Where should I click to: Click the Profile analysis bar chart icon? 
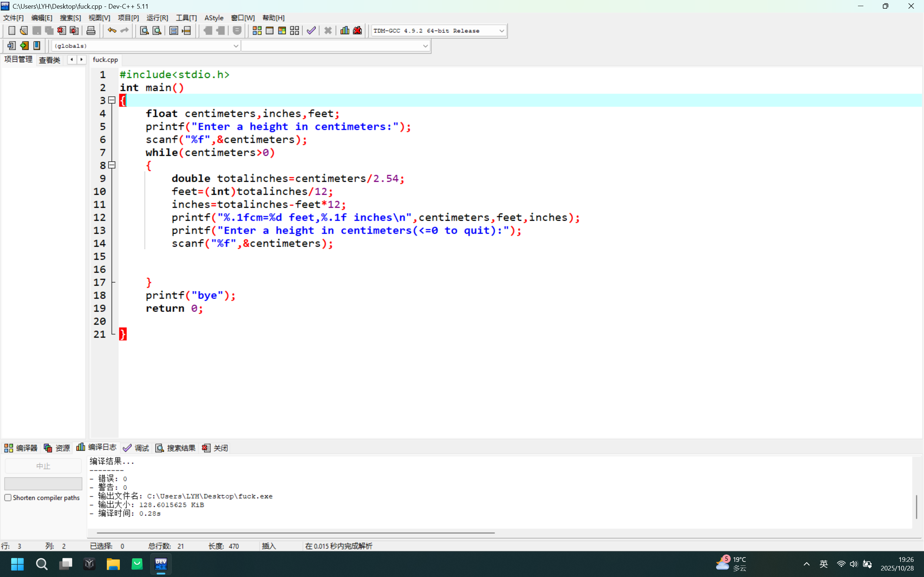(x=345, y=31)
